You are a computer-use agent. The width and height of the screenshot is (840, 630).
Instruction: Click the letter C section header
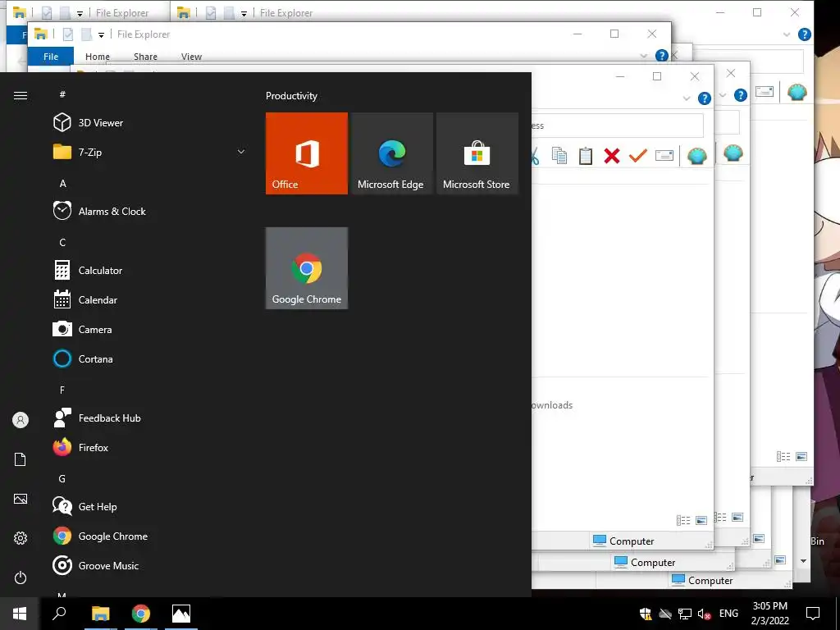click(62, 243)
